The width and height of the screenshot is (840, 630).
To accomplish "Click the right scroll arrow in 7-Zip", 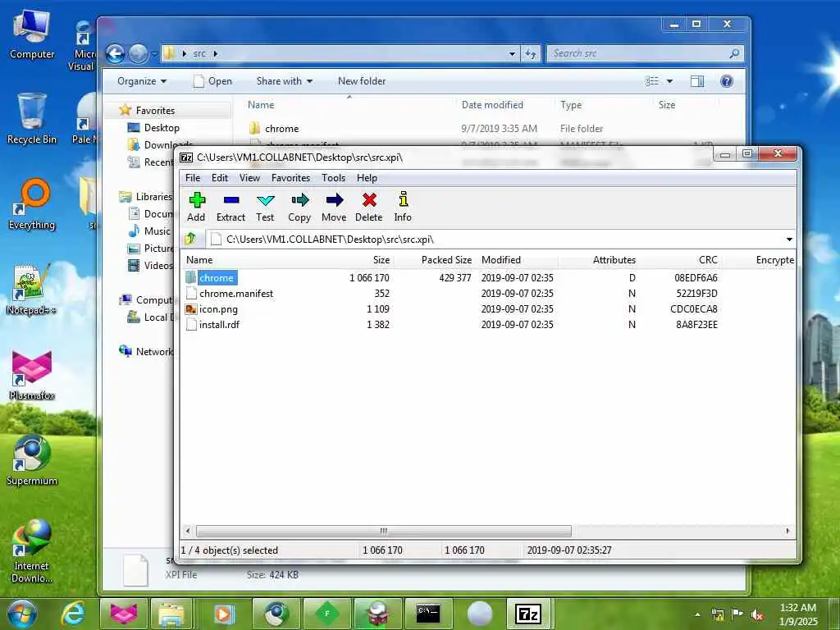I will pyautogui.click(x=787, y=531).
